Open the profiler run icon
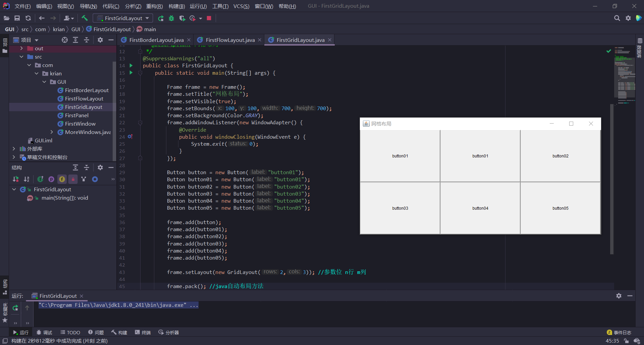644x345 pixels. (x=192, y=18)
